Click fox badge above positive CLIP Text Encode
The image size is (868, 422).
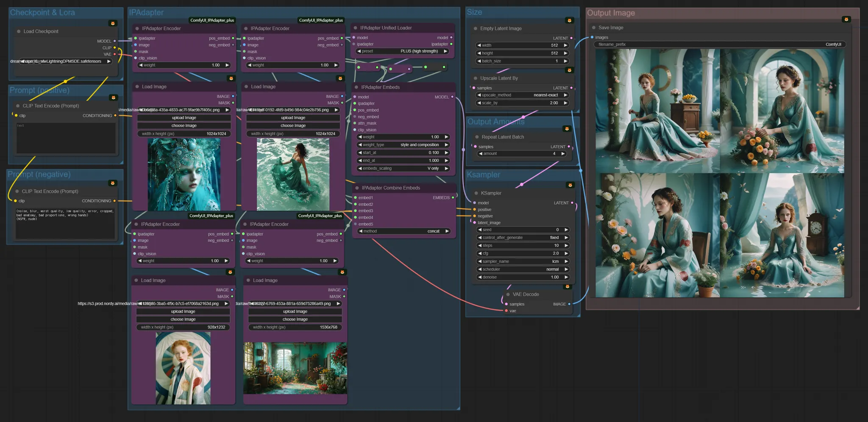pyautogui.click(x=113, y=98)
